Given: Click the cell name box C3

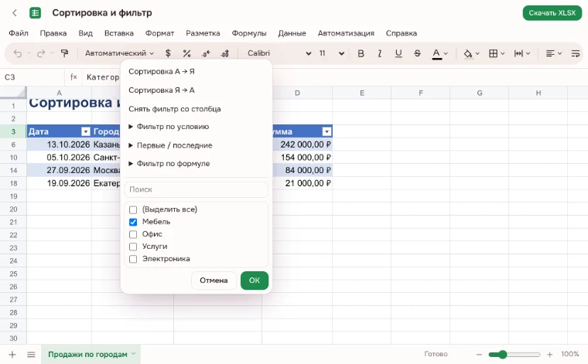Looking at the screenshot, I should 32,77.
